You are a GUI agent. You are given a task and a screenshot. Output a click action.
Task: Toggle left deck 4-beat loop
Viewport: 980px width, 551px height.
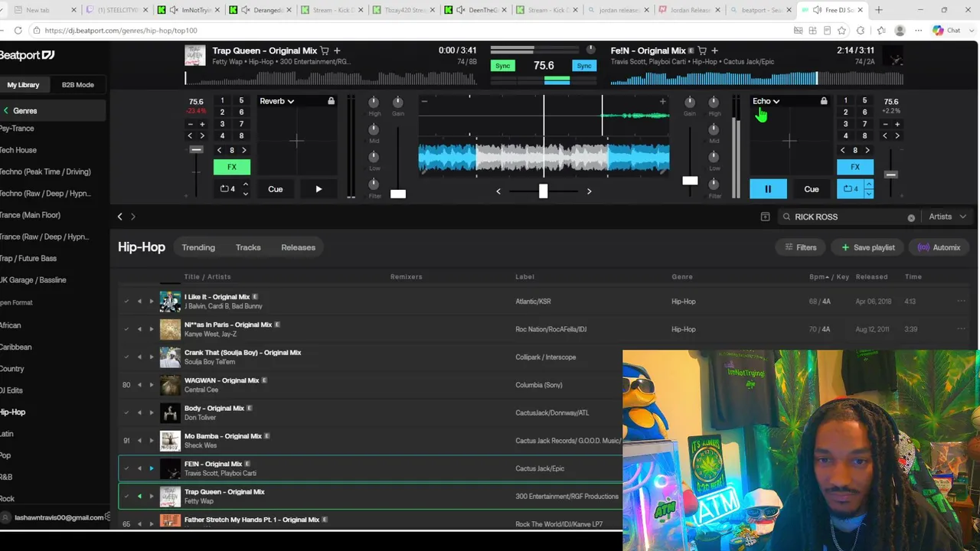click(227, 189)
